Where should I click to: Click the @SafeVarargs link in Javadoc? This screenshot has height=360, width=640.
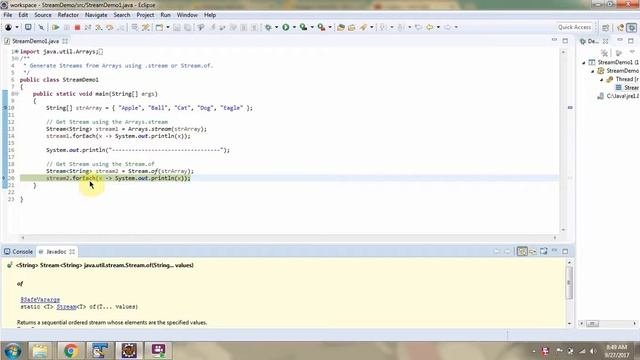click(x=40, y=300)
